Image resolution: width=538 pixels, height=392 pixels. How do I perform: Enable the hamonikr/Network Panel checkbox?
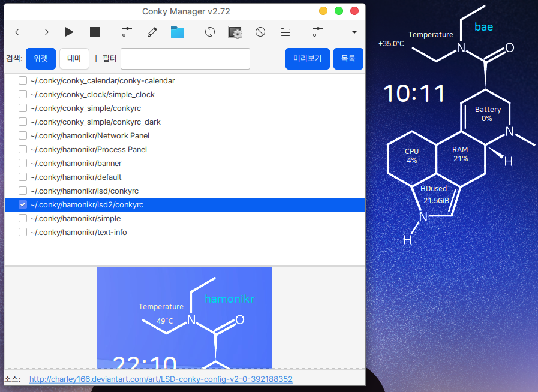click(23, 135)
